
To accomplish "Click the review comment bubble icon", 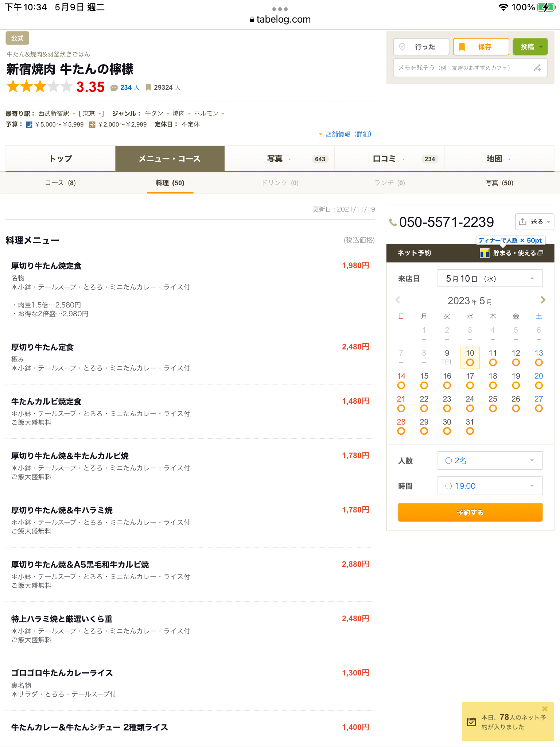I will (x=114, y=88).
